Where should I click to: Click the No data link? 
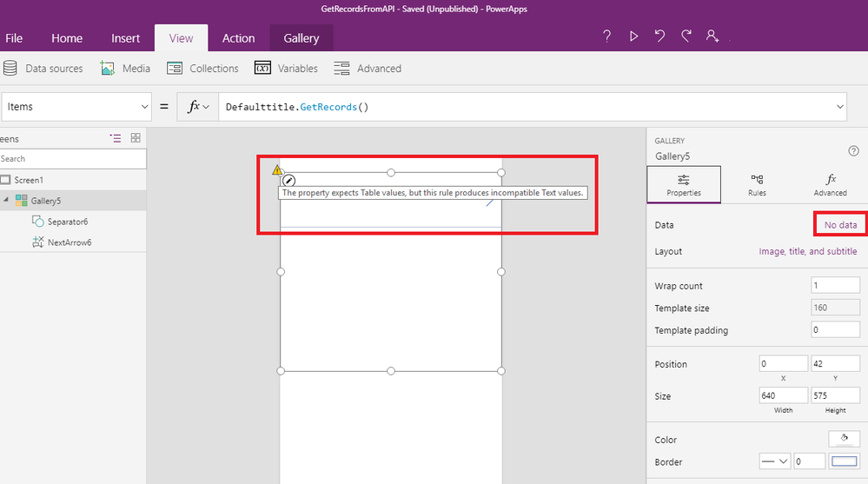tap(840, 225)
